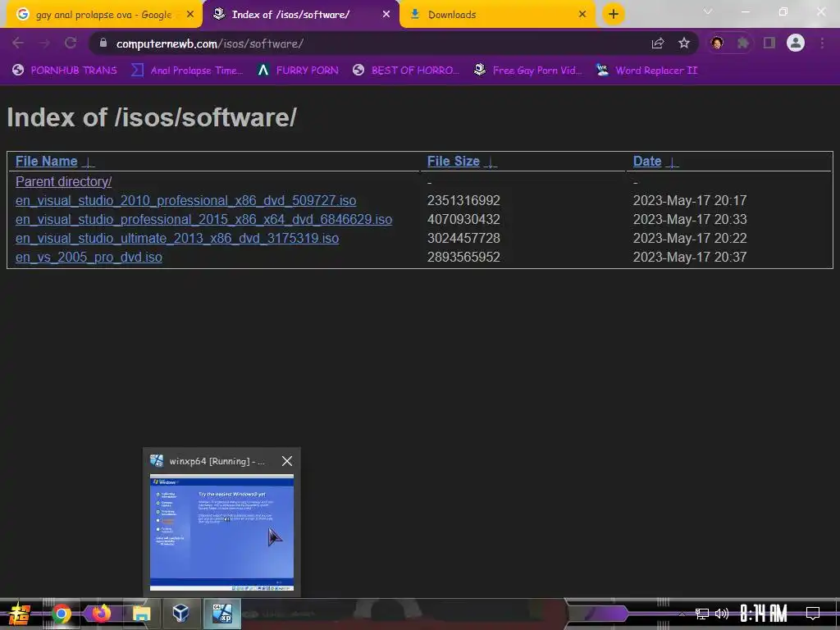Click the Chrome taskbar icon
This screenshot has width=840, height=630.
[61, 614]
